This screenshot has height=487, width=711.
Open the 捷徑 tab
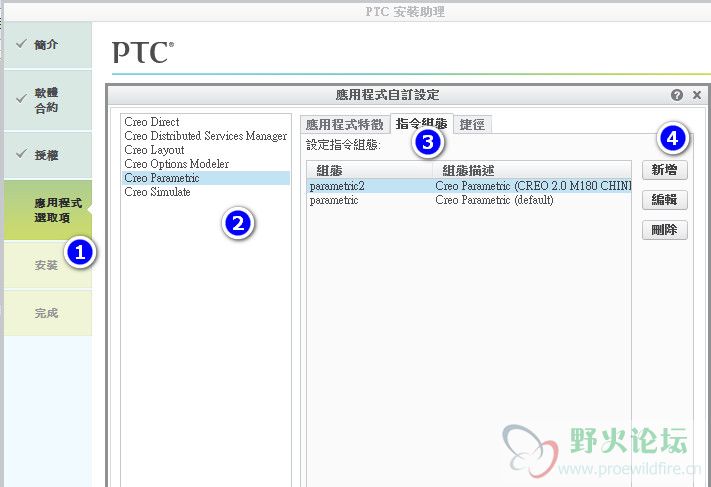point(472,124)
